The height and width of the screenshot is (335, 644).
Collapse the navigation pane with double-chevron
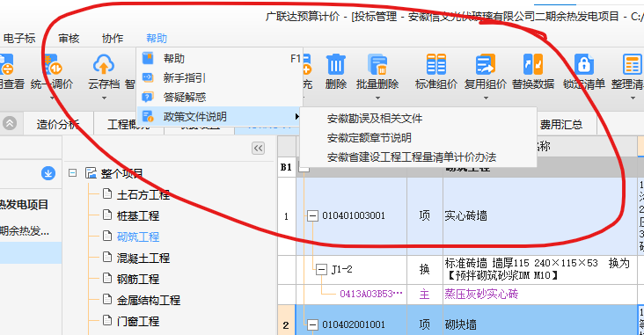pos(259,149)
